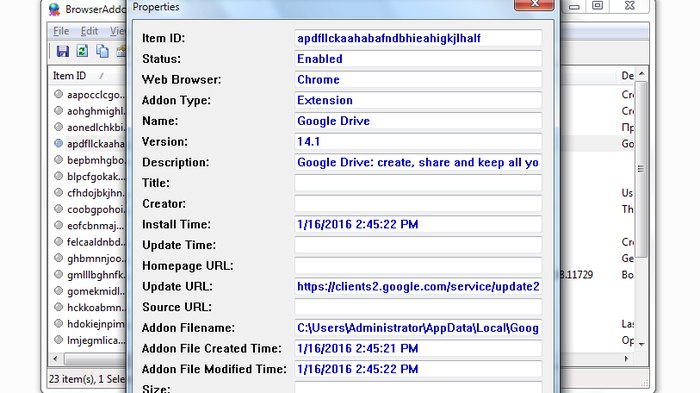The image size is (700, 393).
Task: Click the empty Source URL field
Action: click(x=418, y=307)
